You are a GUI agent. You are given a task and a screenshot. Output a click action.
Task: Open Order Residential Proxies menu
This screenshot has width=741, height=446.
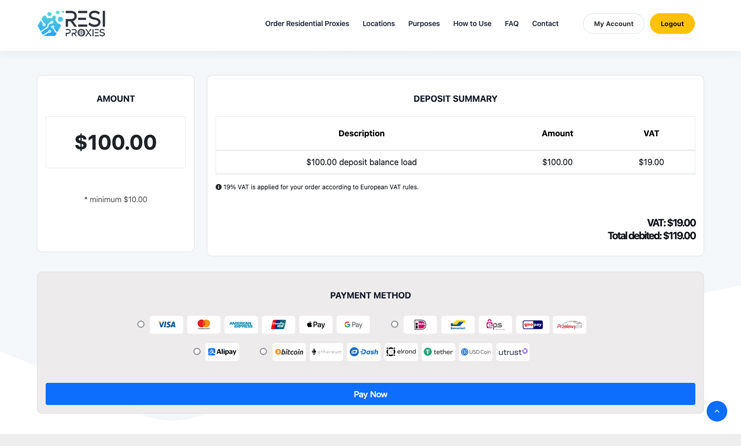307,24
